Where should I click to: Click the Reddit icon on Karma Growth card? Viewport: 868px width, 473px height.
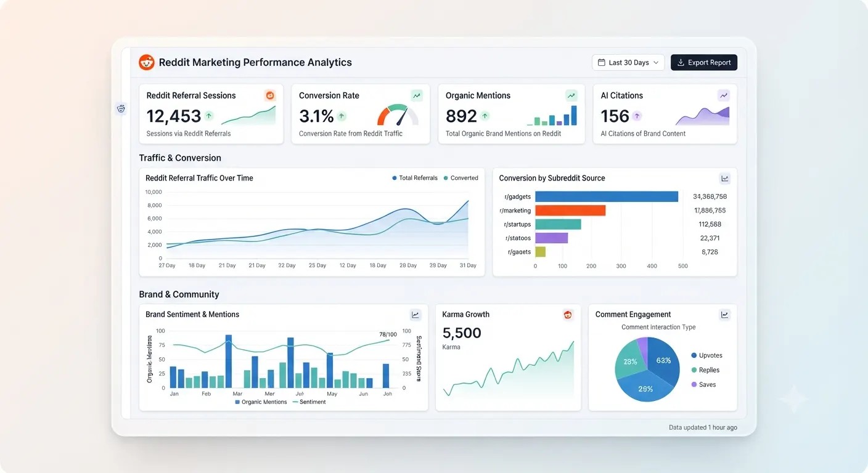tap(568, 315)
